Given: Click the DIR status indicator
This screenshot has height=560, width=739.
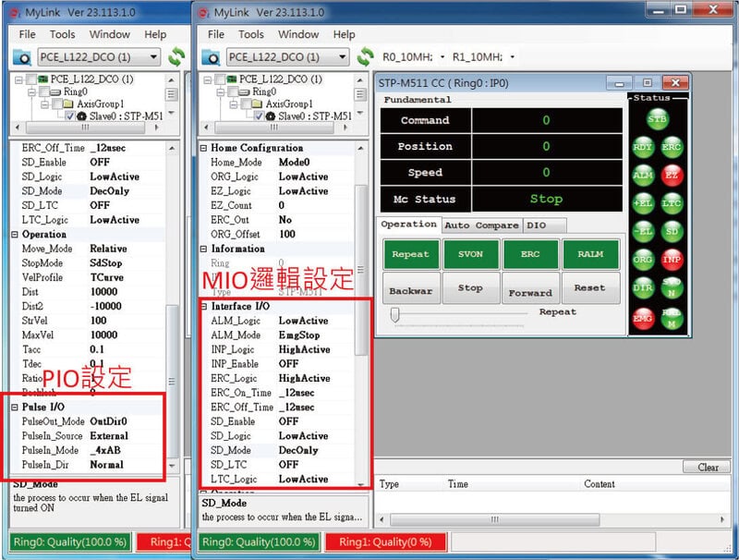Looking at the screenshot, I should (643, 287).
